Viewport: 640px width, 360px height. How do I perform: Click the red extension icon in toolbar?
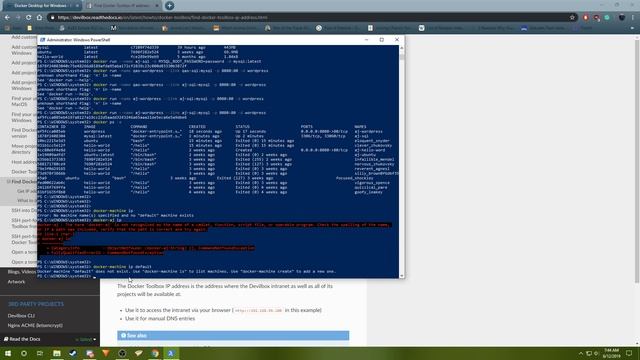coord(586,18)
